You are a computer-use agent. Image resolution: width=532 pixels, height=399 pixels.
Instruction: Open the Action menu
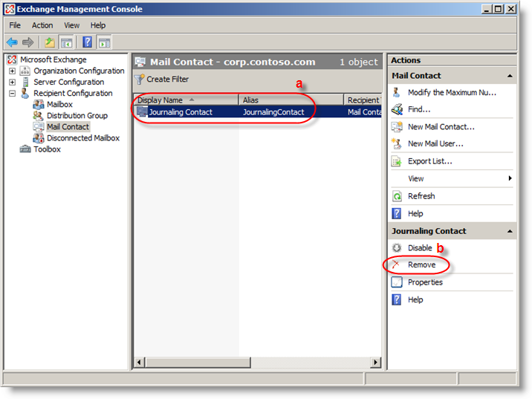[42, 25]
